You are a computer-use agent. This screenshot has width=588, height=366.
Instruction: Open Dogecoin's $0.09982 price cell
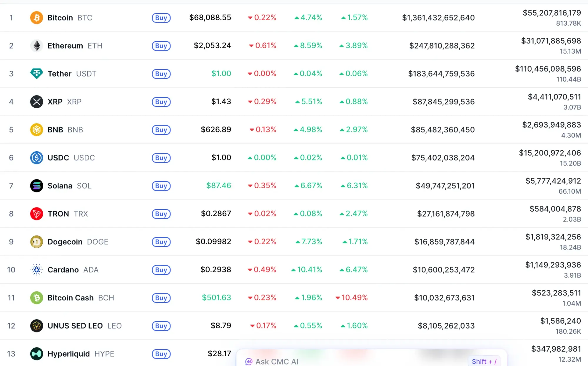(x=213, y=242)
